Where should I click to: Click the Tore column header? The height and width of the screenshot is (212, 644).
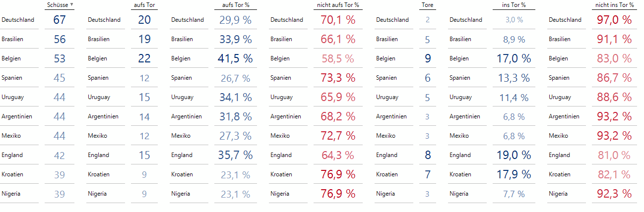pos(428,5)
